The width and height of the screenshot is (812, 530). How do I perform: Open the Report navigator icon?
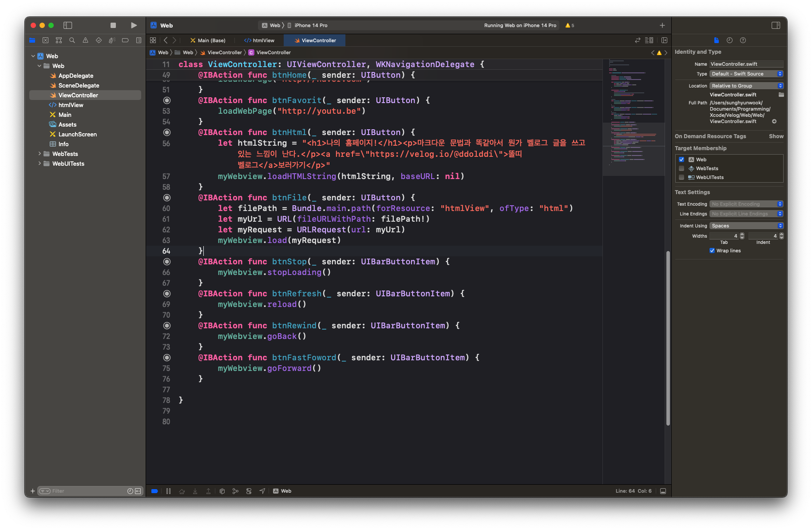139,40
